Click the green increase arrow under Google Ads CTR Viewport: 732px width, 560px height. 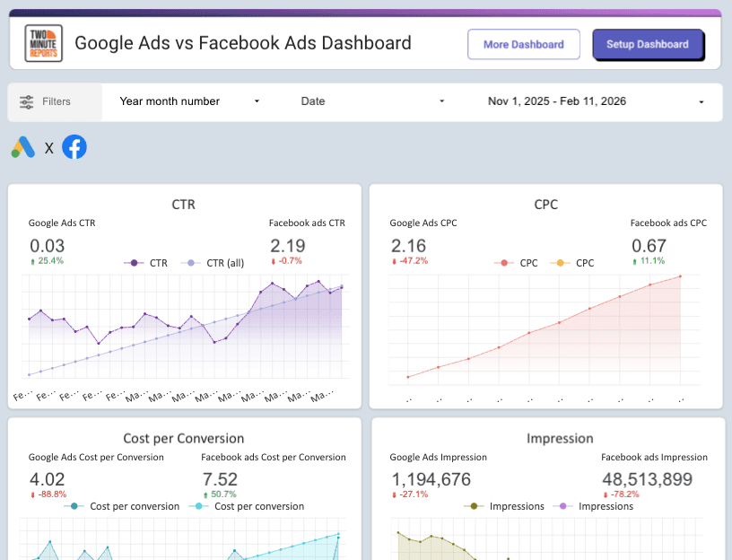pyautogui.click(x=33, y=261)
